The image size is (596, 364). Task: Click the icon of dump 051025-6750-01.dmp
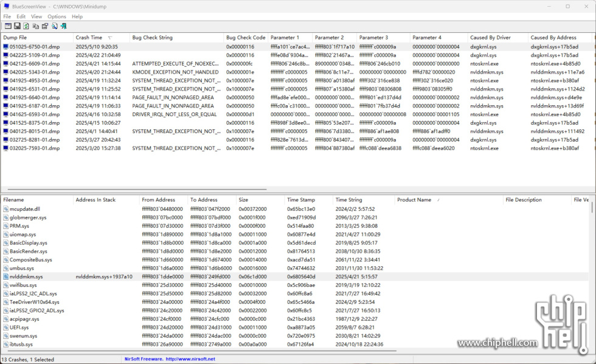click(5, 47)
